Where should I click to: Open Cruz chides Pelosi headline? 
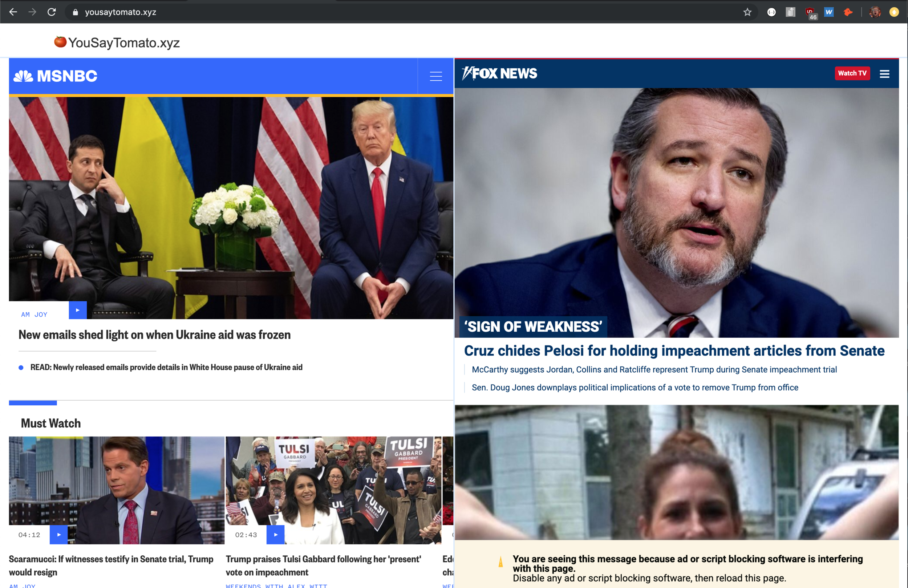[674, 351]
